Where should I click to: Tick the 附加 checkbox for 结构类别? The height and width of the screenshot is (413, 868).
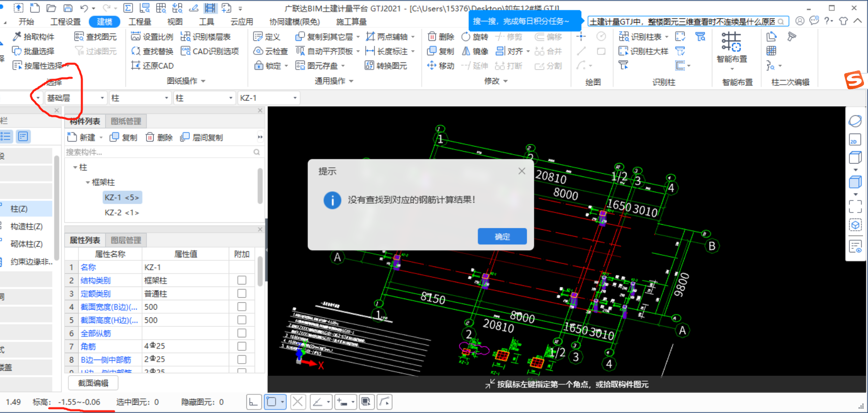[242, 280]
